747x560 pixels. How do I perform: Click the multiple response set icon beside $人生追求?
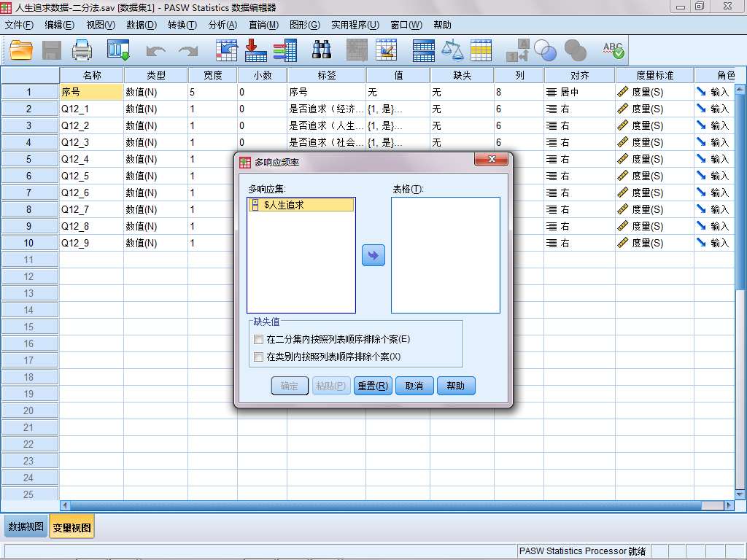(255, 205)
